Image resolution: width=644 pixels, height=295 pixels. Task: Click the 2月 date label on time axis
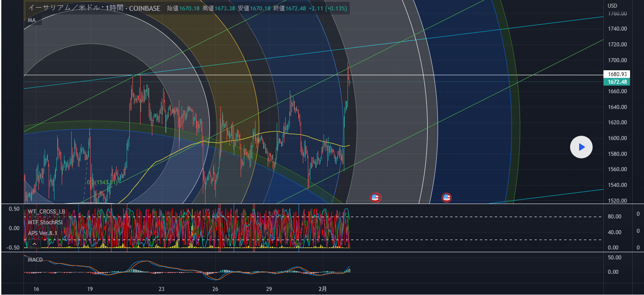tap(323, 289)
